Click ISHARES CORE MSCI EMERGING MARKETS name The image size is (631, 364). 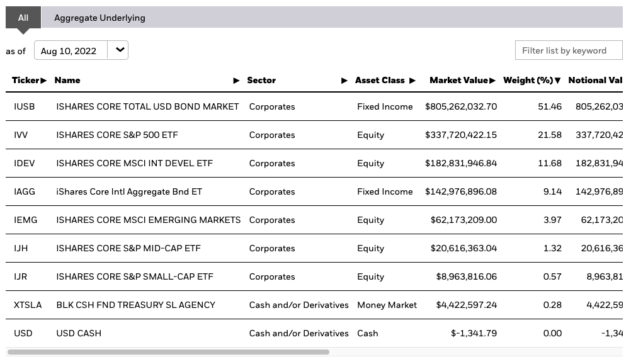(149, 220)
